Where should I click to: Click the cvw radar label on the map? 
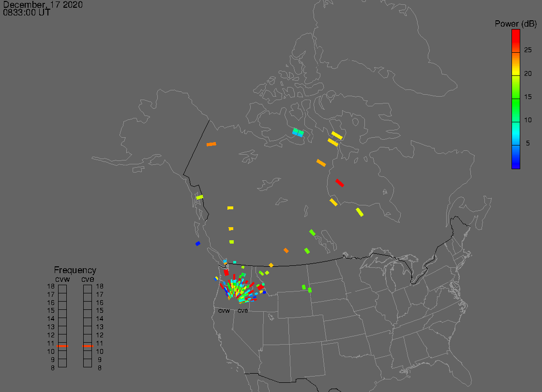click(x=224, y=311)
